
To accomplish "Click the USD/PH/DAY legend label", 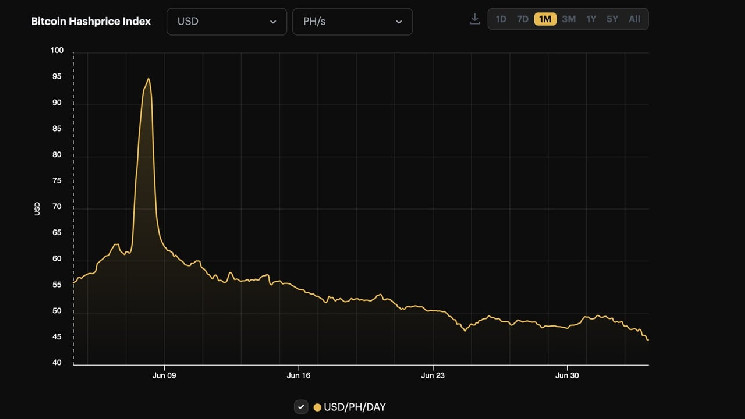I will coord(354,407).
